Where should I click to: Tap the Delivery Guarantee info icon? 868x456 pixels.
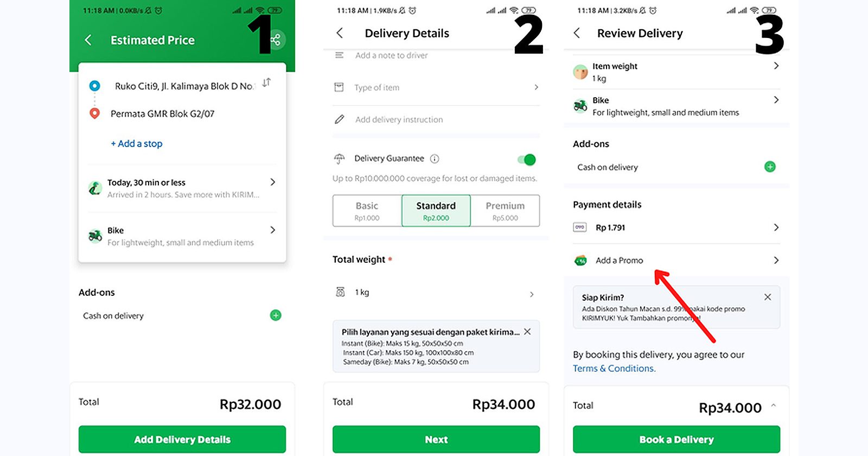tap(435, 159)
